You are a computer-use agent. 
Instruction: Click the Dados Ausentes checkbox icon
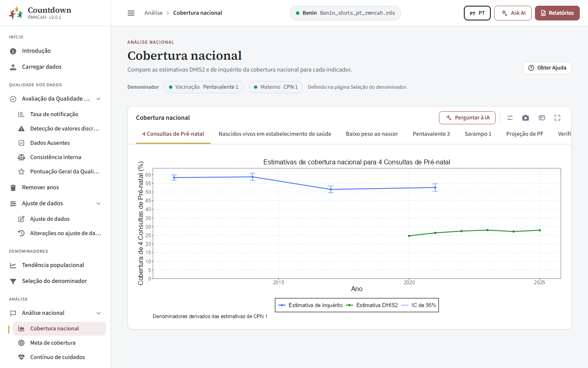pyautogui.click(x=21, y=143)
